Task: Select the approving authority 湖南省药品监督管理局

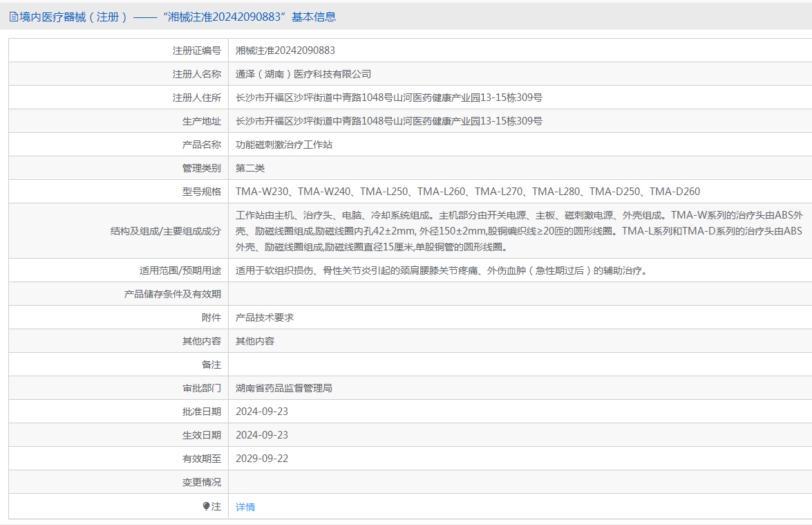Action: (284, 388)
